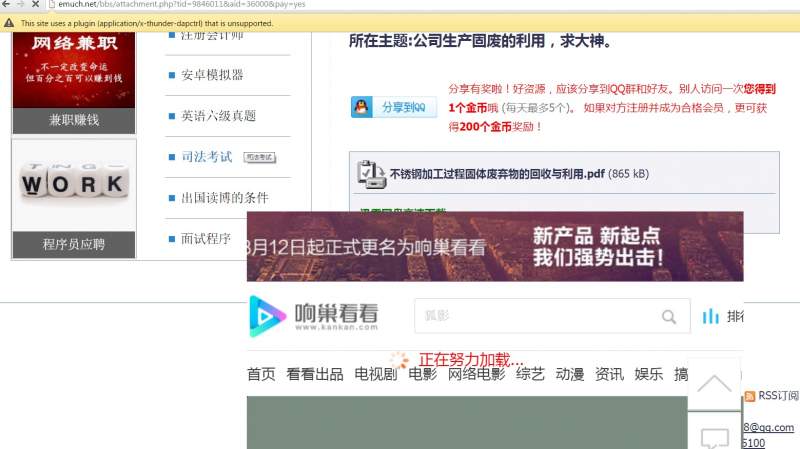Screen dimensions: 800x449
Task: Click the address bar URL emuch.net
Action: 182,4
